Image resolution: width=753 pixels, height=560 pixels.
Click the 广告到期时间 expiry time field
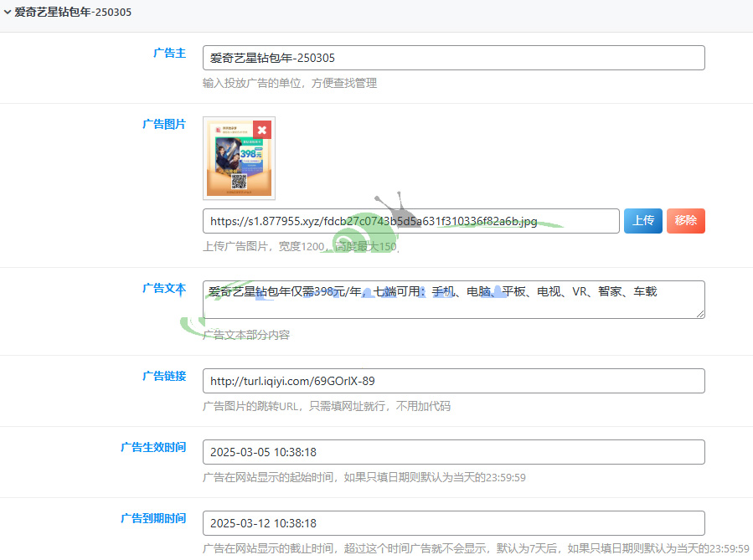[x=454, y=523]
